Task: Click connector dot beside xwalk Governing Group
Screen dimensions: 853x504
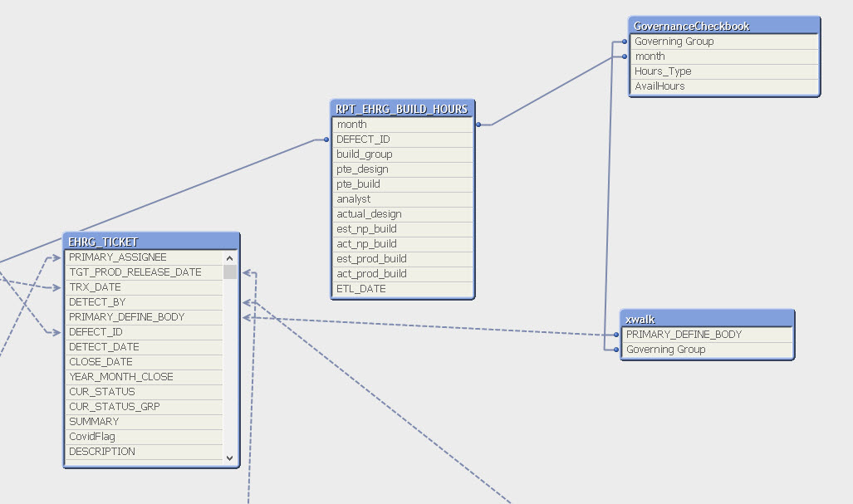Action: coord(616,350)
